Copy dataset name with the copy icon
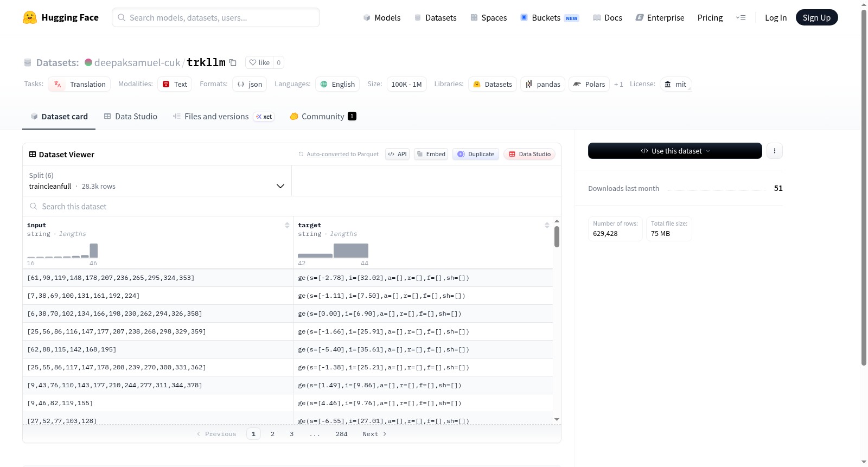This screenshot has width=868, height=467. point(233,62)
